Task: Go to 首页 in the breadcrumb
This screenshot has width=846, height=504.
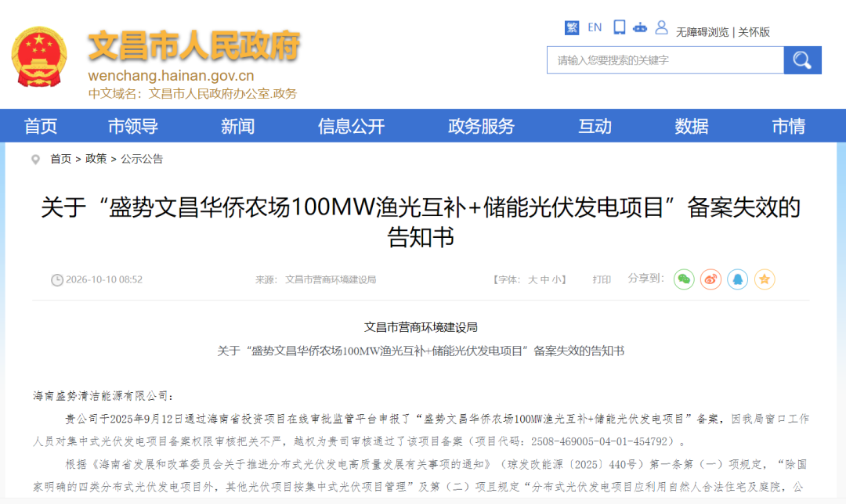Action: click(60, 159)
